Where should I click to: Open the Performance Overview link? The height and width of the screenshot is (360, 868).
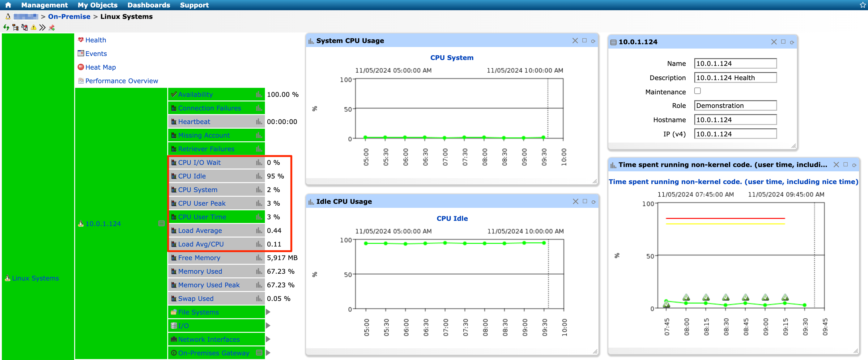121,80
